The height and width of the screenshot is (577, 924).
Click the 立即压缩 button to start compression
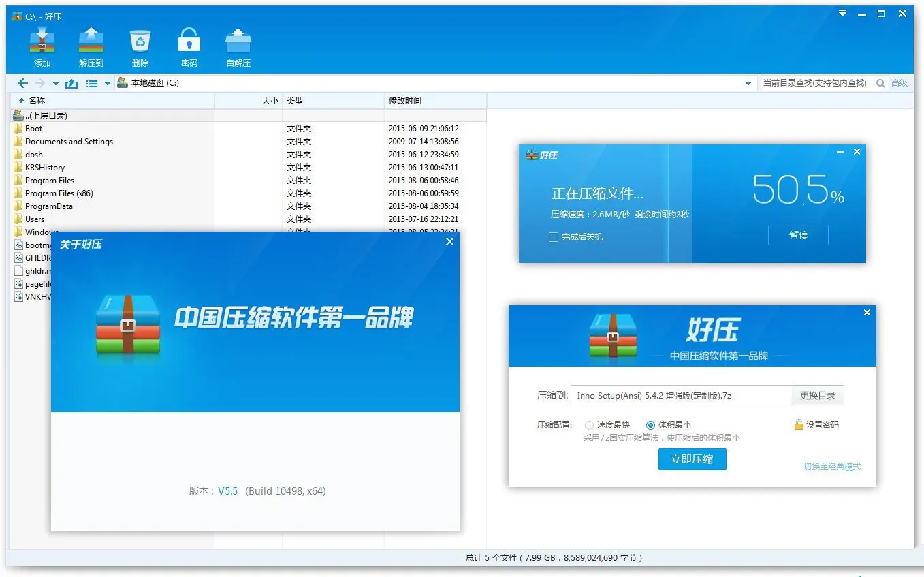click(692, 458)
